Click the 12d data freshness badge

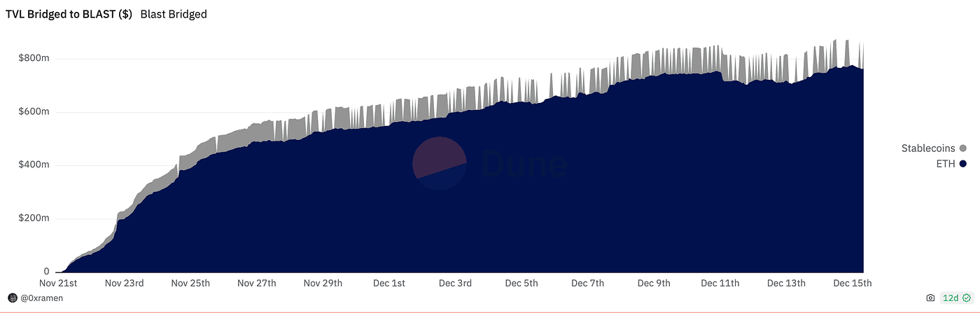click(957, 298)
